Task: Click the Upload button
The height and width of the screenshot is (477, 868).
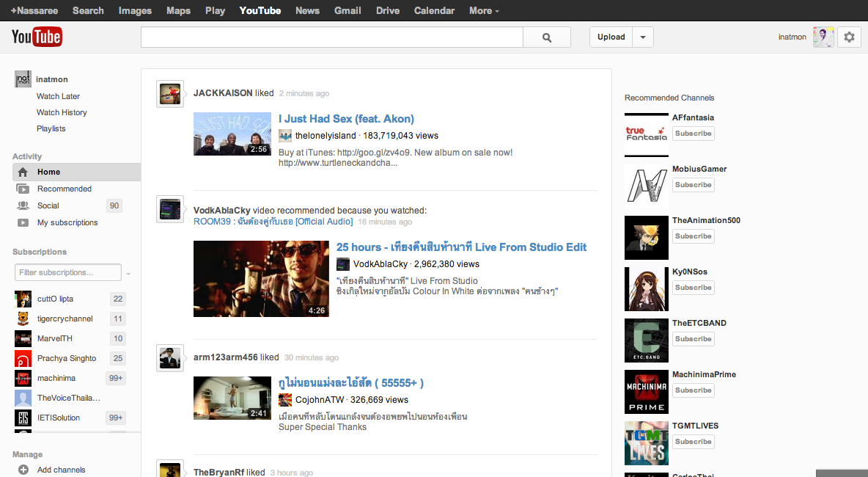Action: pyautogui.click(x=611, y=37)
